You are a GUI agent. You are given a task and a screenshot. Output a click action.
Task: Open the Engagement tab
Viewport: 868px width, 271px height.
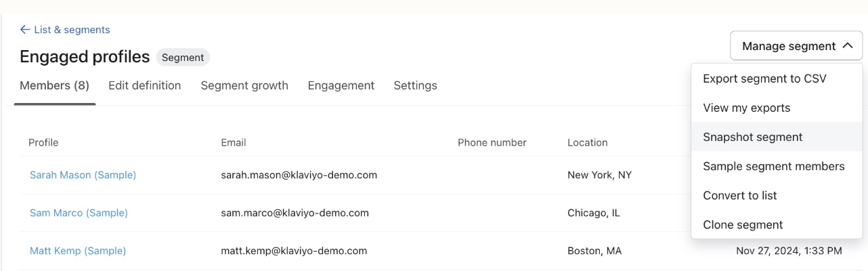click(x=341, y=85)
